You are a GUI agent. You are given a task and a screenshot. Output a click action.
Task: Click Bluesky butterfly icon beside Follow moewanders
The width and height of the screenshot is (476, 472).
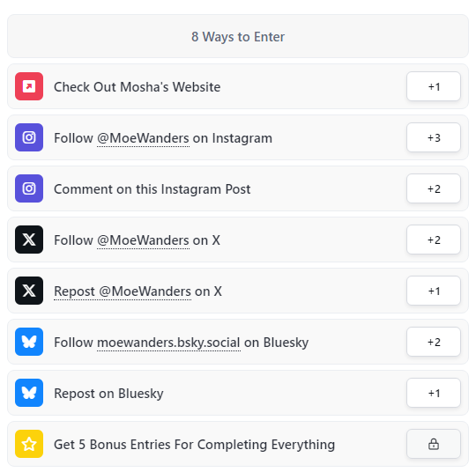click(x=29, y=342)
